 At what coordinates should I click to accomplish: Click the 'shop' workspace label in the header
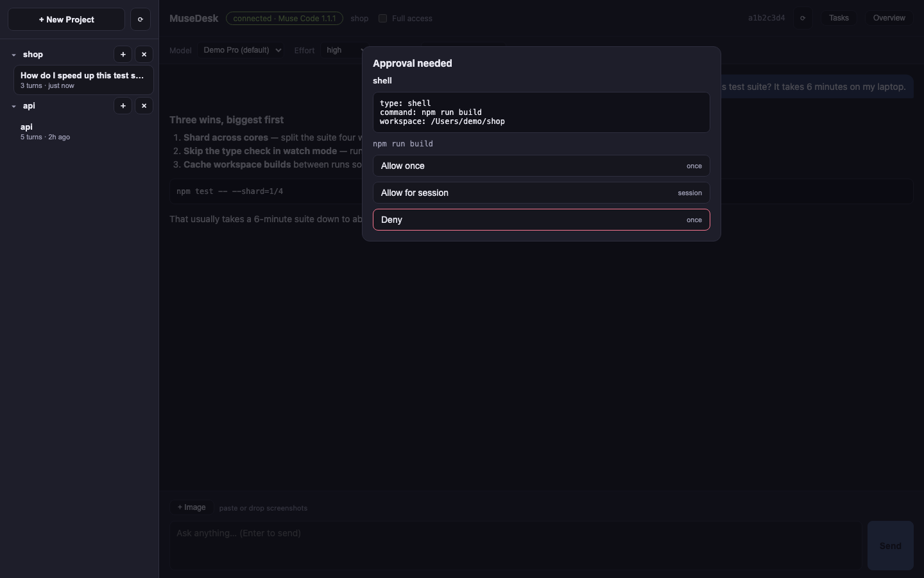pos(359,18)
